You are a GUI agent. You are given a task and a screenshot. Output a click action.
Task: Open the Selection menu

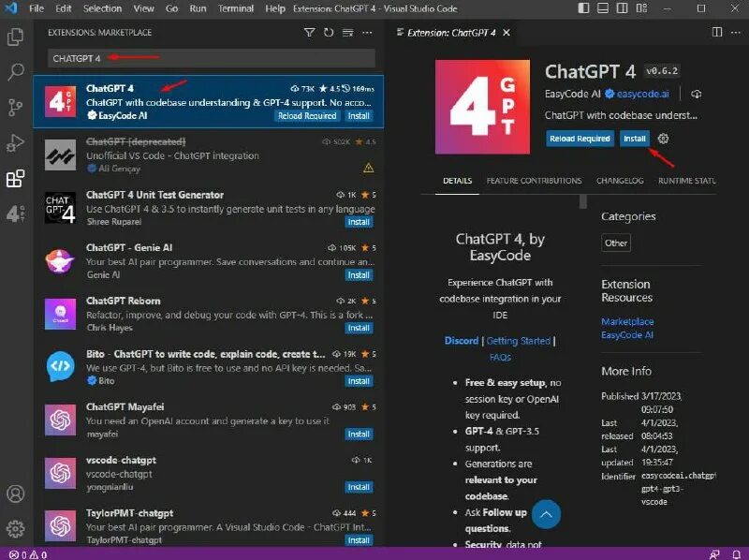(102, 8)
